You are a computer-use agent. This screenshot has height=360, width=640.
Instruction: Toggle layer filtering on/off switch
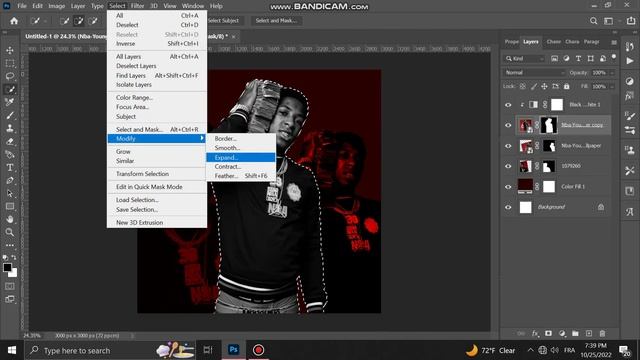point(613,58)
